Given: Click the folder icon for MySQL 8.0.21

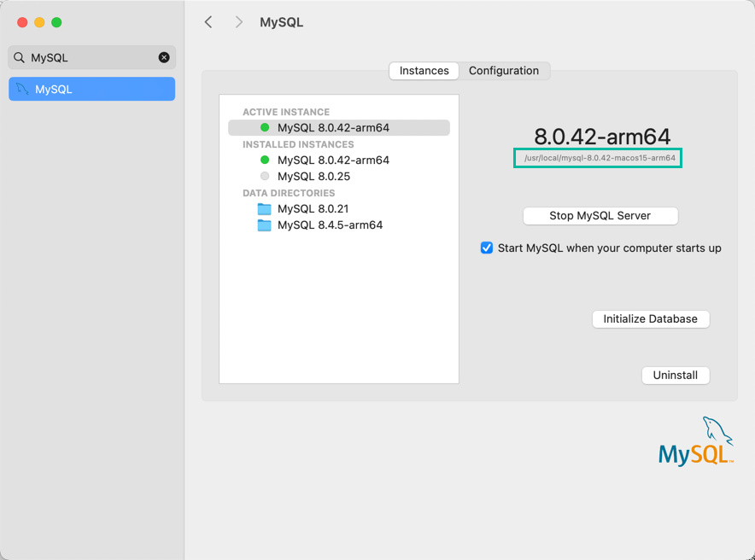Looking at the screenshot, I should click(265, 209).
